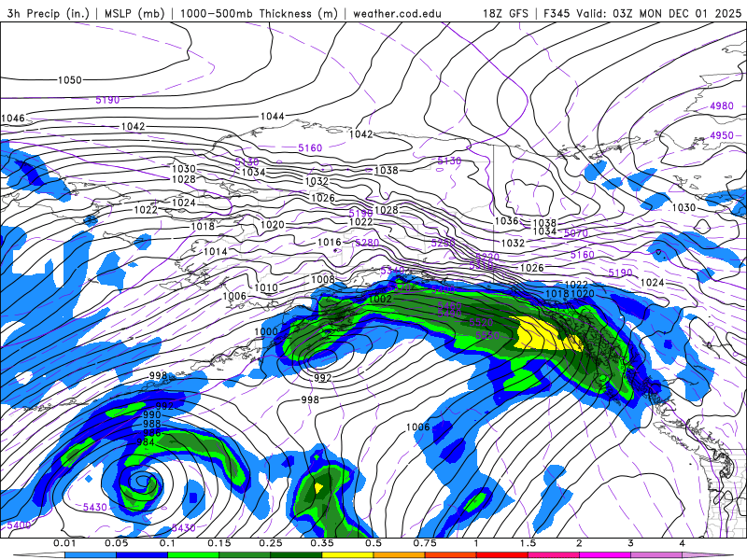Click the 986 isobar label

click(x=152, y=433)
